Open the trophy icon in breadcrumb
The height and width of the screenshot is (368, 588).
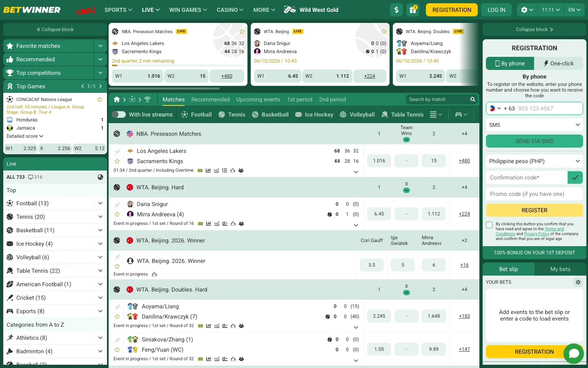point(147,99)
